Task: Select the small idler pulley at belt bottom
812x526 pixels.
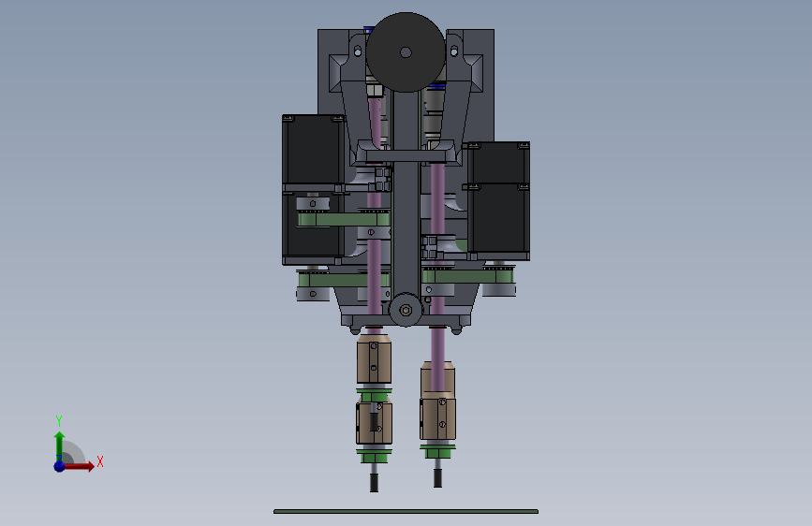Action: coord(406,310)
